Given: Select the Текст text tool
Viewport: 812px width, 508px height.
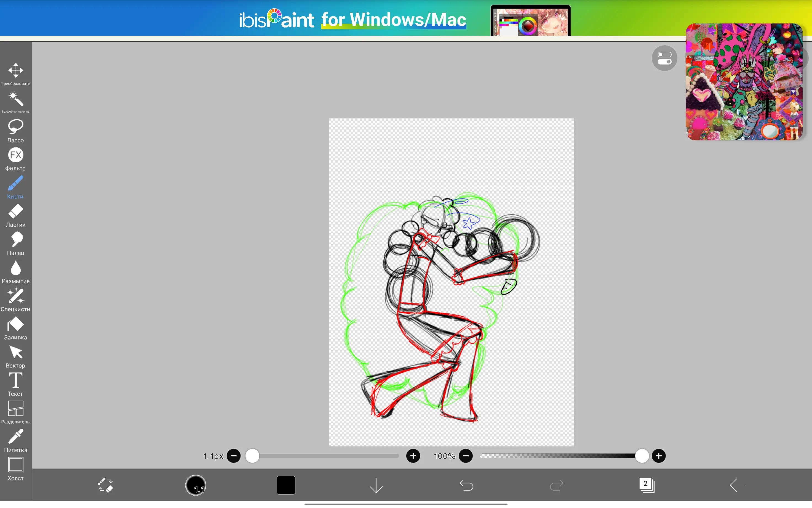Looking at the screenshot, I should (x=15, y=384).
